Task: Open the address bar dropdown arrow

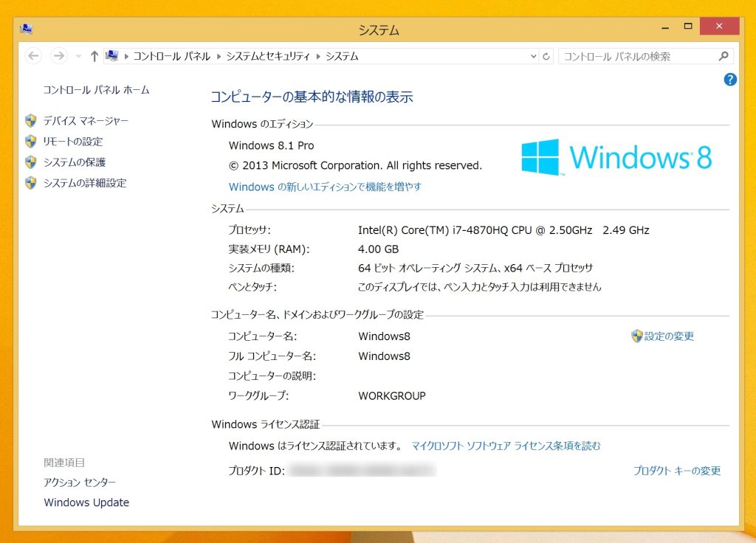Action: coord(533,56)
